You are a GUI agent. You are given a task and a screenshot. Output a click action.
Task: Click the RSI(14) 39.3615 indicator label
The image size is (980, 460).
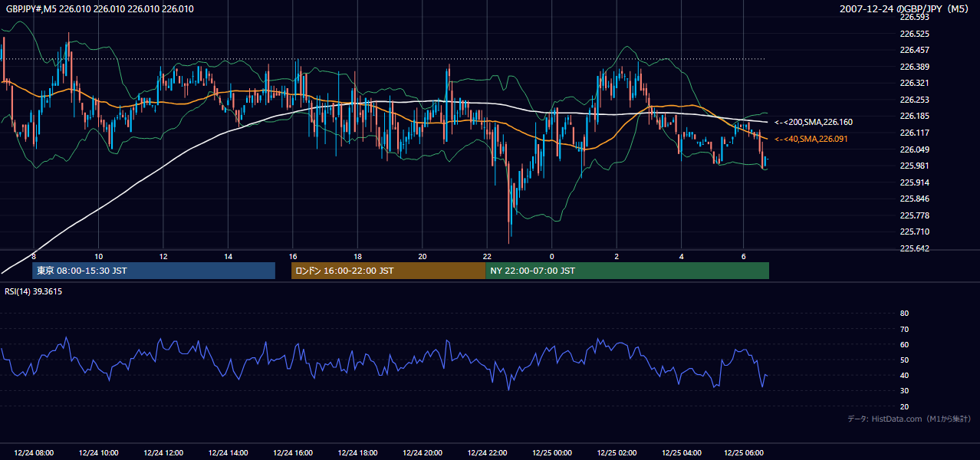(x=34, y=291)
